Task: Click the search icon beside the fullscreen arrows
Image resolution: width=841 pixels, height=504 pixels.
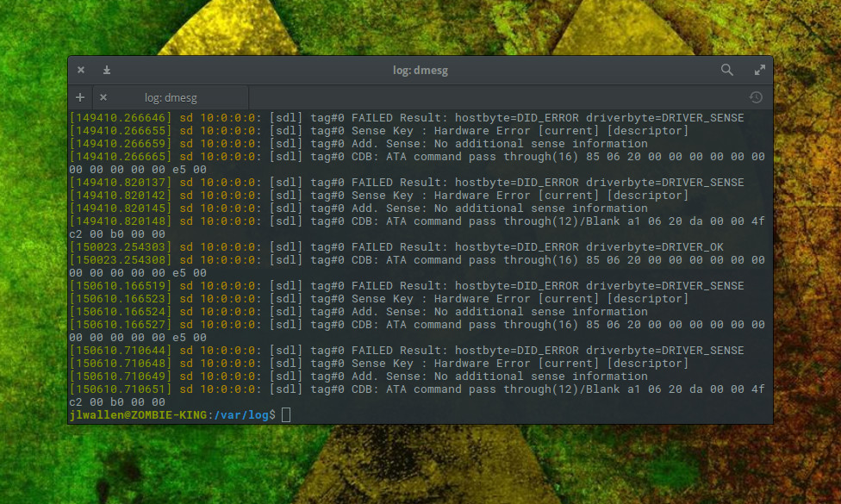Action: (x=726, y=70)
